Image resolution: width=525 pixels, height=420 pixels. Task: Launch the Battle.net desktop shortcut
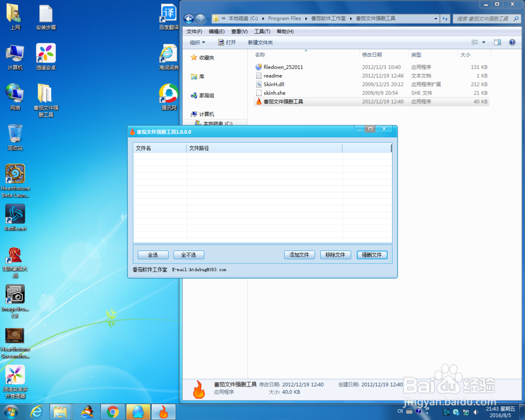[15, 218]
